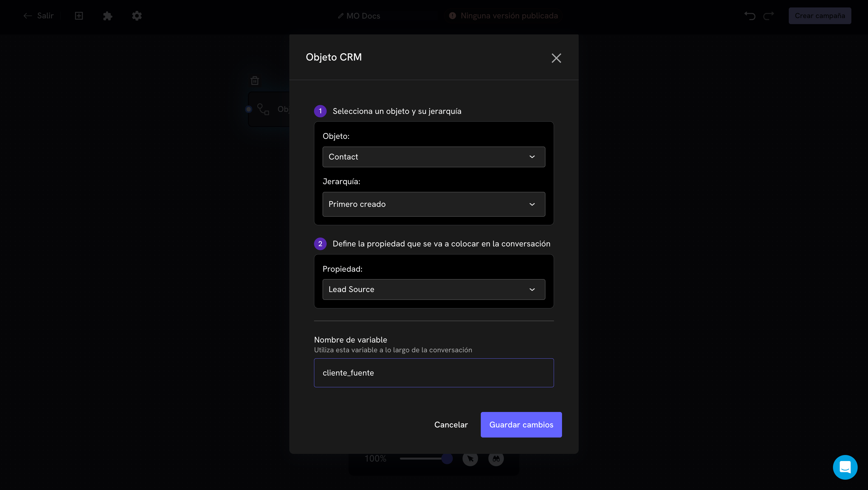Open the Propiedad dropdown showing Lead Source
The height and width of the screenshot is (490, 868).
click(434, 289)
